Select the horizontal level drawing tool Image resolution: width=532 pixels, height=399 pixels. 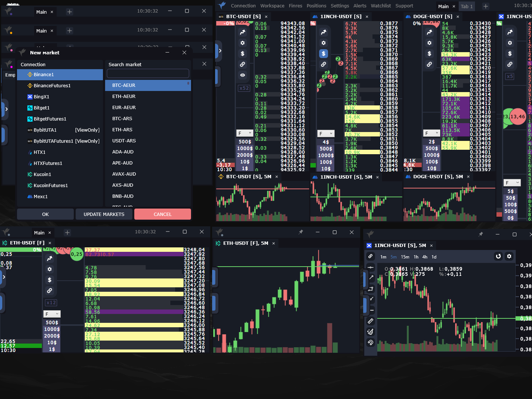371,267
